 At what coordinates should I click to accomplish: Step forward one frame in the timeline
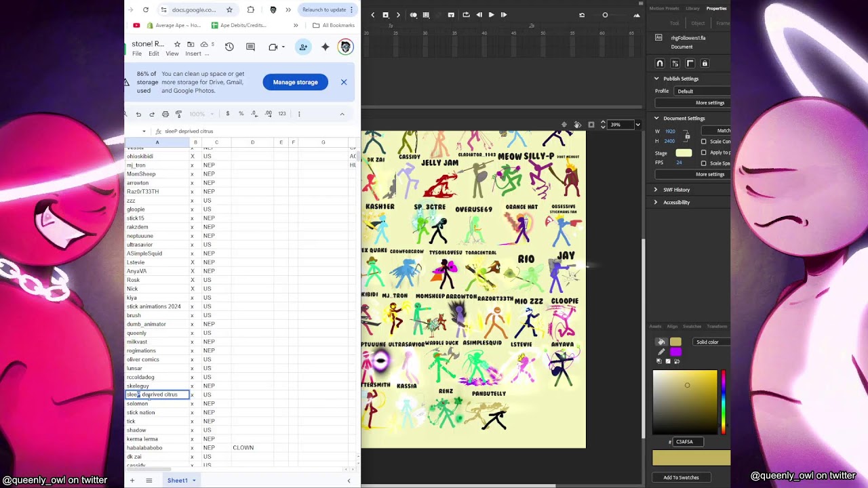503,15
